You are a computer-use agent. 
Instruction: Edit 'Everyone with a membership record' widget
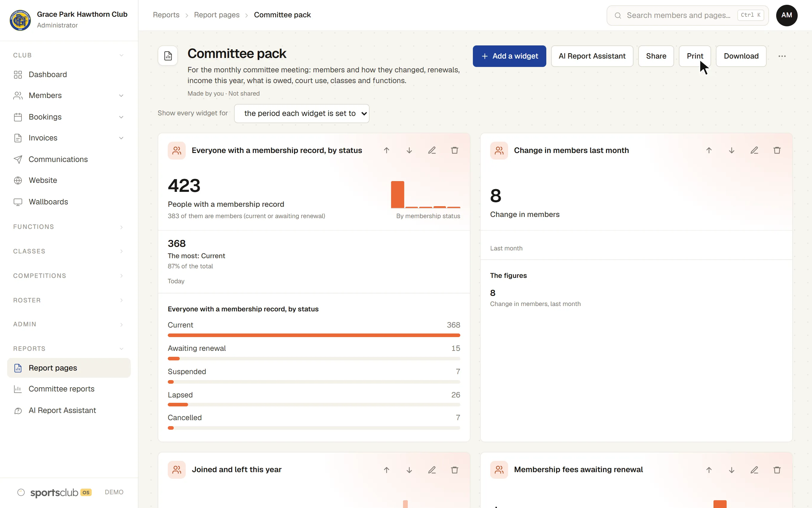pos(432,150)
